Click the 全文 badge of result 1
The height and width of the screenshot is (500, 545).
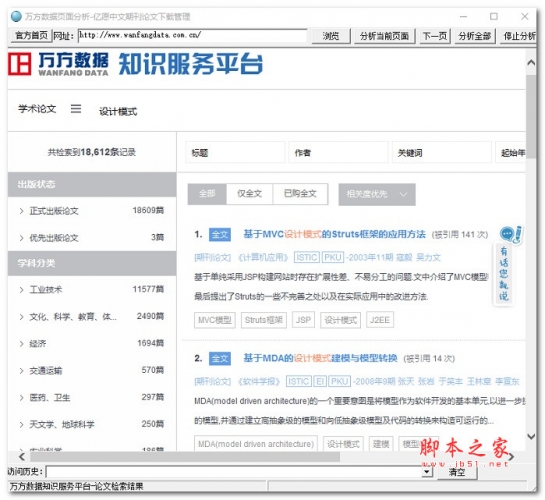pos(220,235)
